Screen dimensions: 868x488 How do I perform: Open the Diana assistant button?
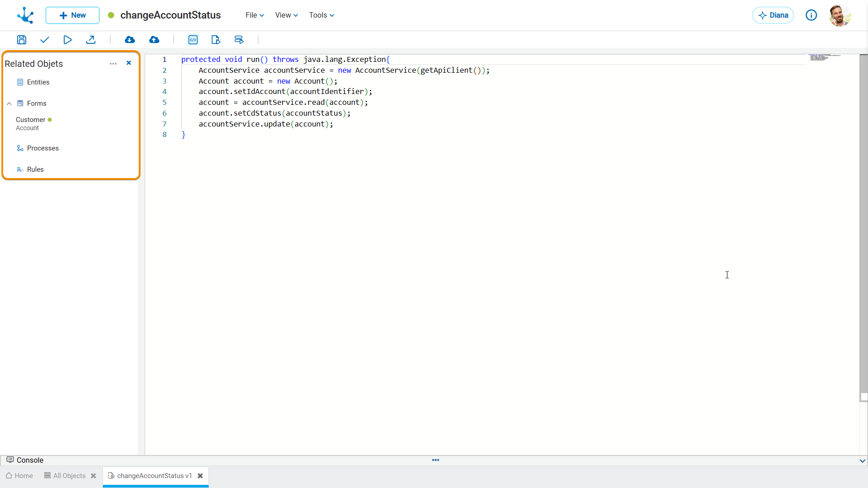coord(773,15)
